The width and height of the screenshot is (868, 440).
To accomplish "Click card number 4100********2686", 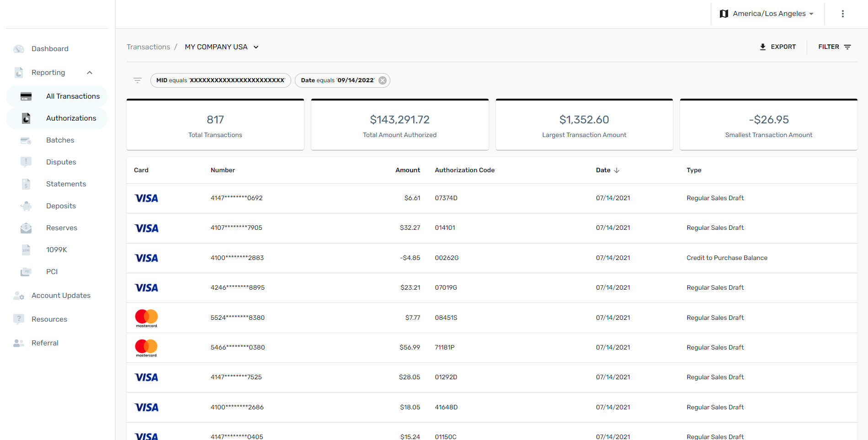I will [x=237, y=408].
